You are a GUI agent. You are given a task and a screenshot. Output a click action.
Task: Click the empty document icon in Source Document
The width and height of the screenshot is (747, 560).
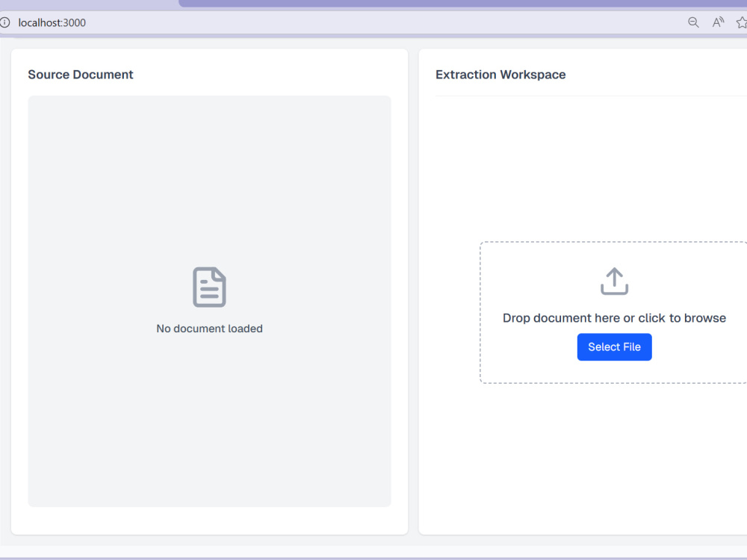pos(209,287)
